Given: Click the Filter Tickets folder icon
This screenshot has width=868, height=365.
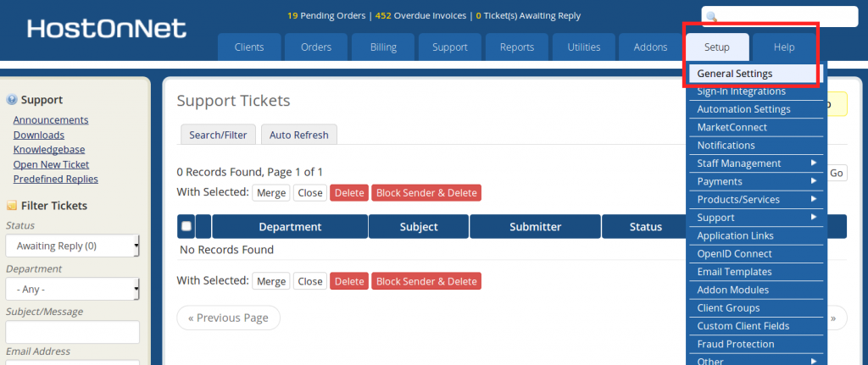Looking at the screenshot, I should point(12,206).
